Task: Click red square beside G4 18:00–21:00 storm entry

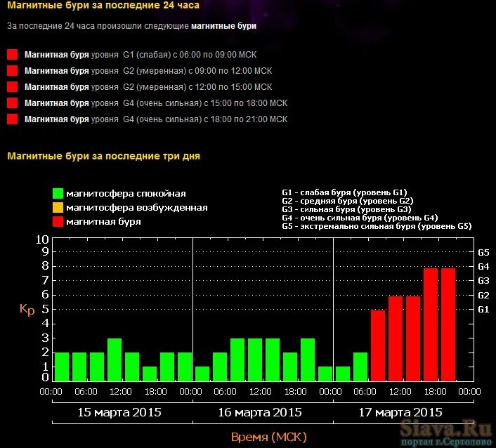Action: tap(13, 119)
